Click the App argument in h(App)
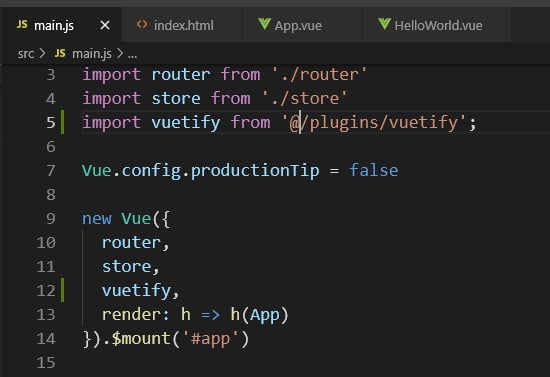The image size is (550, 377). 265,315
